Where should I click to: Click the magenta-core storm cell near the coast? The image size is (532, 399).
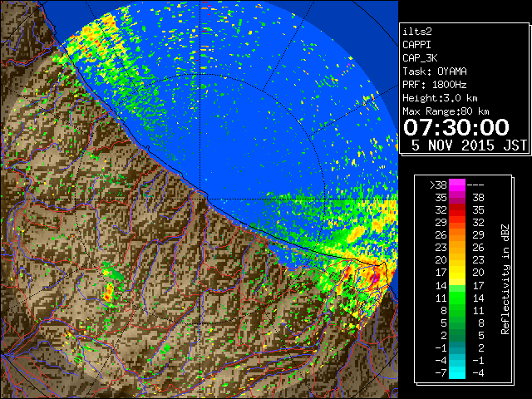pos(375,278)
